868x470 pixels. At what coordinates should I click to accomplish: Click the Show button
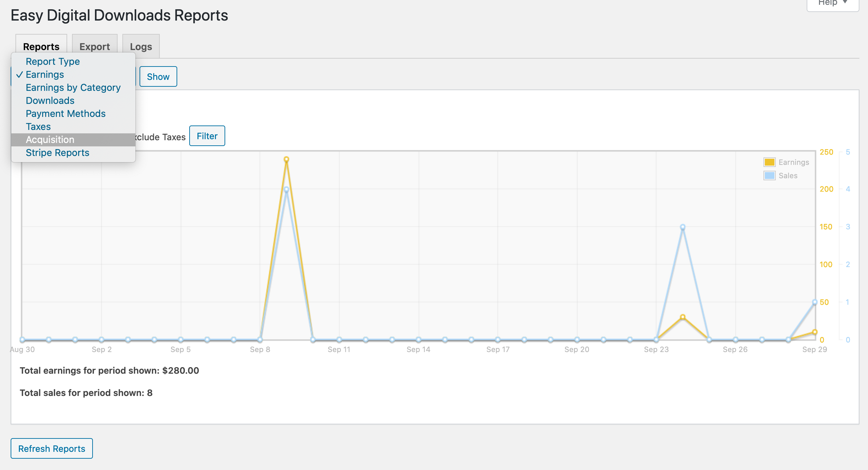click(x=158, y=76)
